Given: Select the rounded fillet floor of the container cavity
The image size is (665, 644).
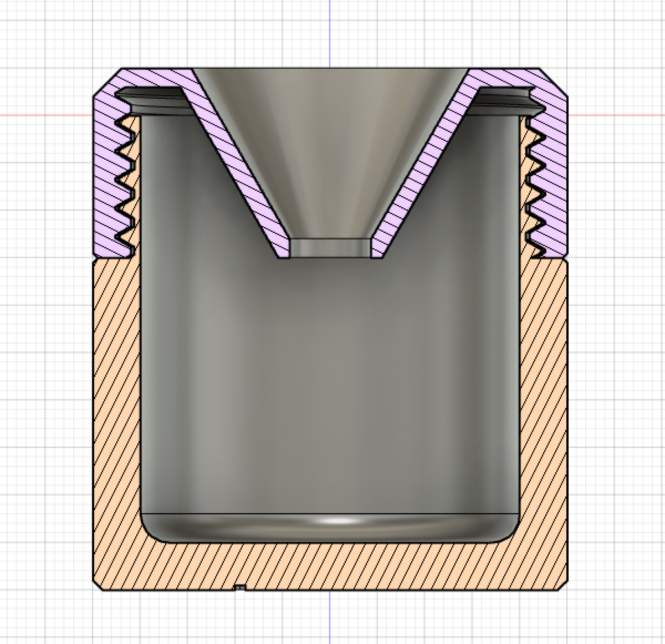Looking at the screenshot, I should point(330,528).
